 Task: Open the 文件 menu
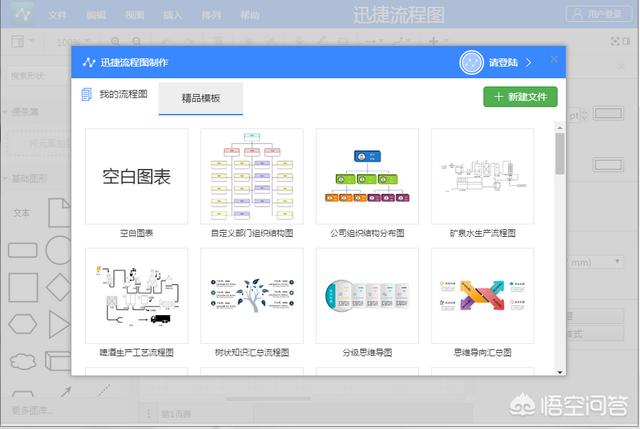(x=57, y=15)
